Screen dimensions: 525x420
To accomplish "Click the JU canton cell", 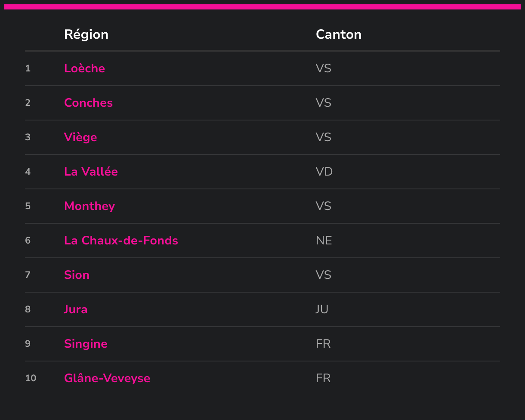I will point(322,309).
